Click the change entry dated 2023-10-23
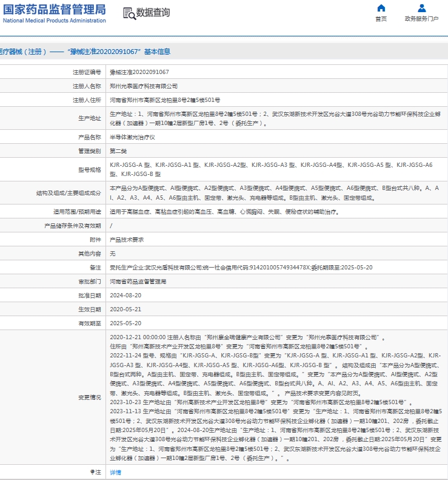 tap(261, 402)
